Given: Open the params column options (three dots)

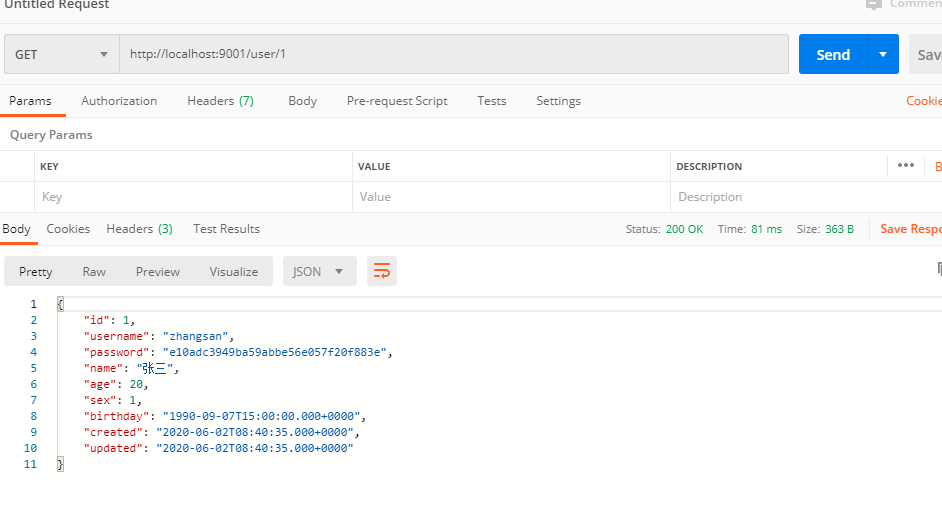Looking at the screenshot, I should click(x=906, y=165).
